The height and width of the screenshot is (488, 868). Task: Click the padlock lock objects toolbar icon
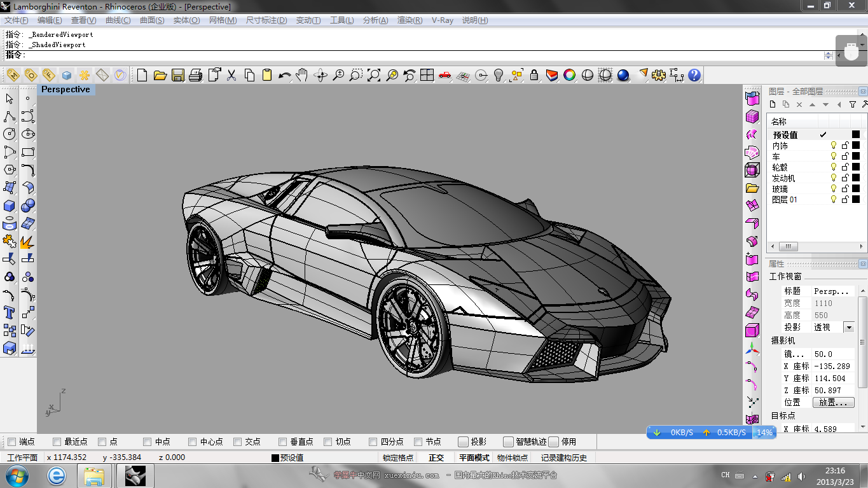tap(534, 75)
